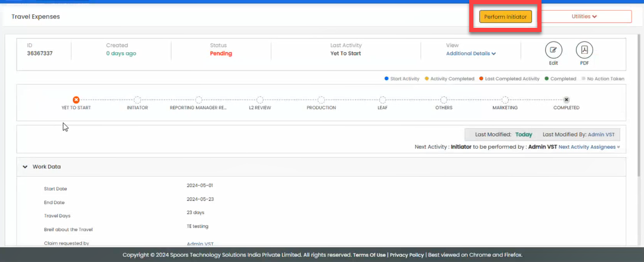Click the Reporting Manager stage circle

[x=198, y=100]
